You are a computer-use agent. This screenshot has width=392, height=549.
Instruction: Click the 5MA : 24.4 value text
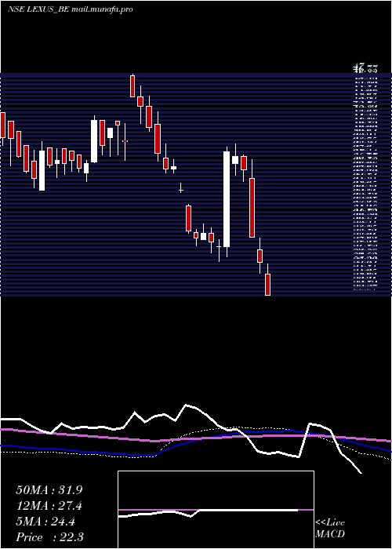point(45,522)
